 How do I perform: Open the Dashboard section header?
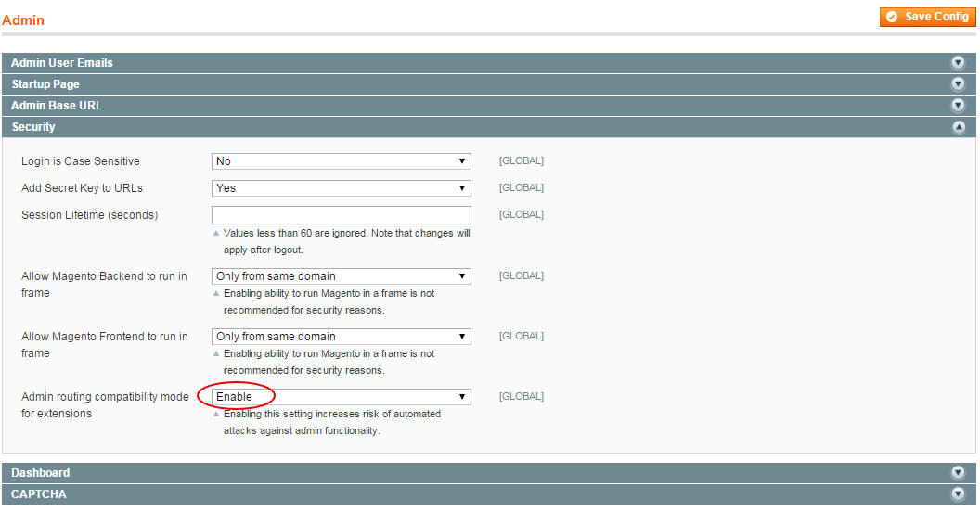tap(489, 473)
